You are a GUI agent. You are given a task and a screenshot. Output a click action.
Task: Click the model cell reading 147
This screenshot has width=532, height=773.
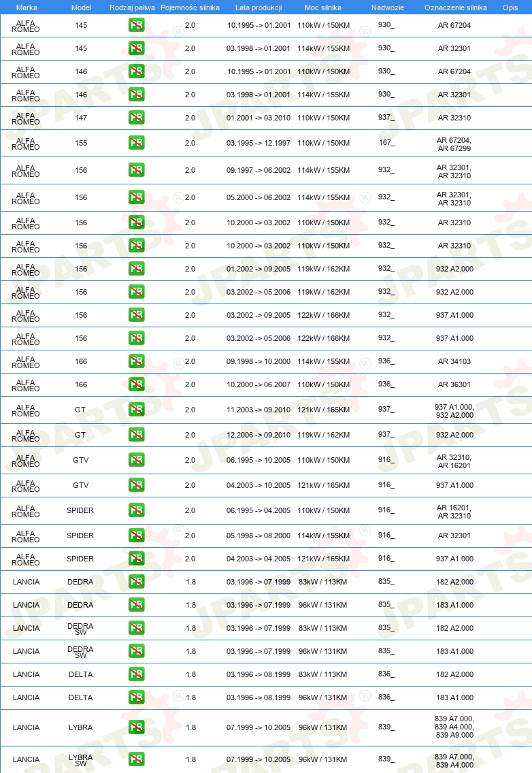click(82, 118)
